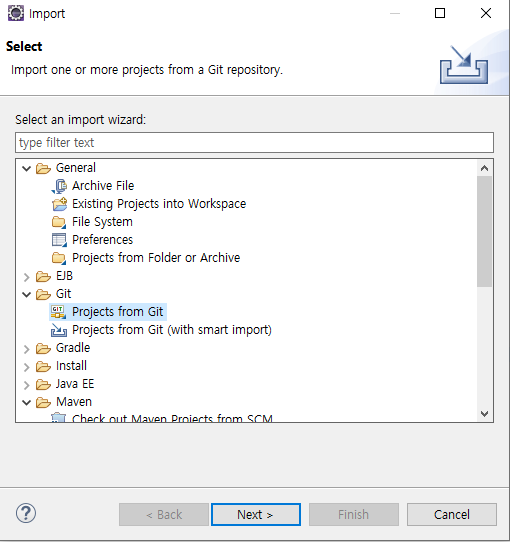The height and width of the screenshot is (542, 510).
Task: Click the Archive File icon
Action: pos(59,186)
